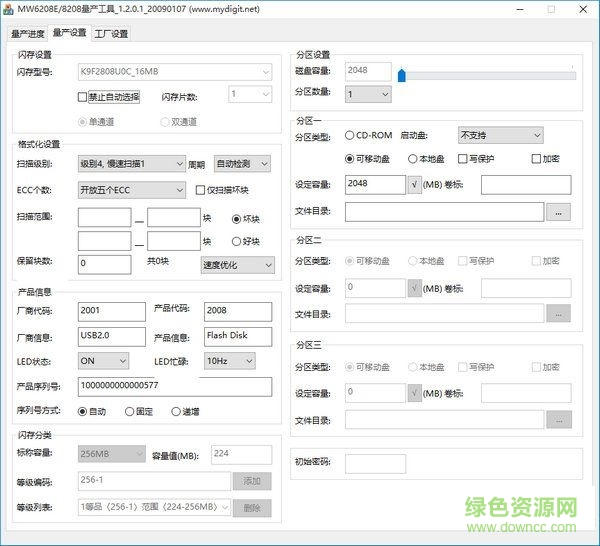Click the 产品序列号 input field
Screen dimensions: 600x546
(x=174, y=386)
